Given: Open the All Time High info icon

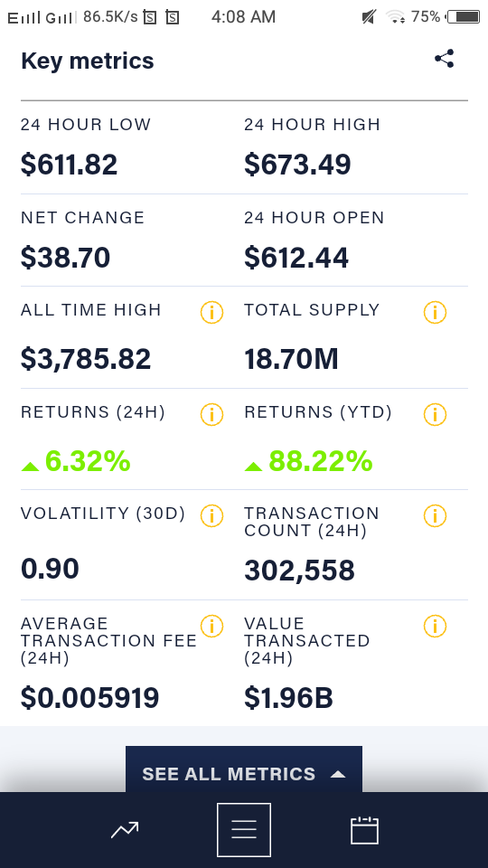Looking at the screenshot, I should click(x=211, y=312).
